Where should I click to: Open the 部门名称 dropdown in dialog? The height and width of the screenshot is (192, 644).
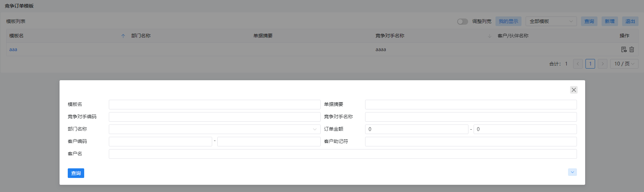pos(215,129)
